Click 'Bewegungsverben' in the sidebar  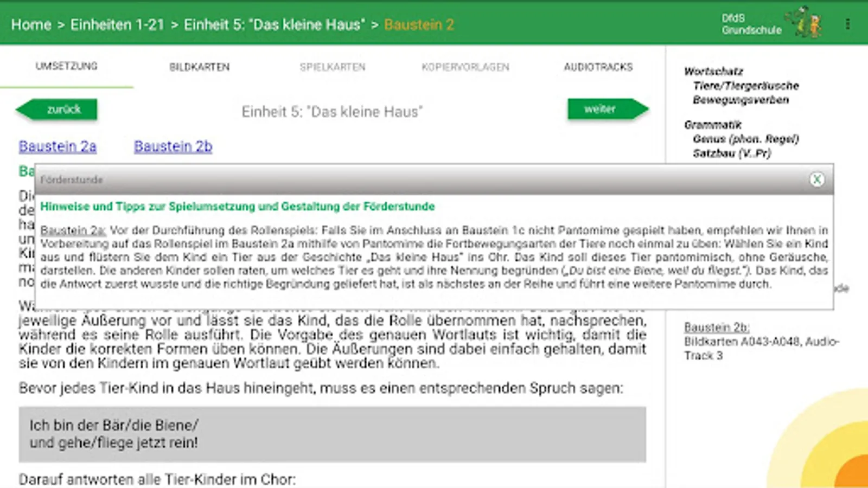coord(741,100)
